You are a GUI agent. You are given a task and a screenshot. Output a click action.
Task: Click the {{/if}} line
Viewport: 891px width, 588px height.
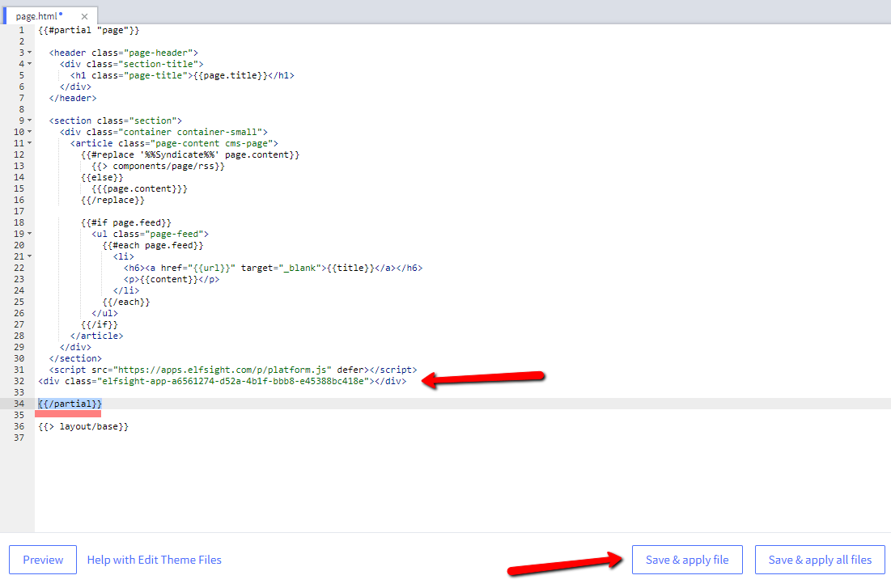click(x=100, y=324)
